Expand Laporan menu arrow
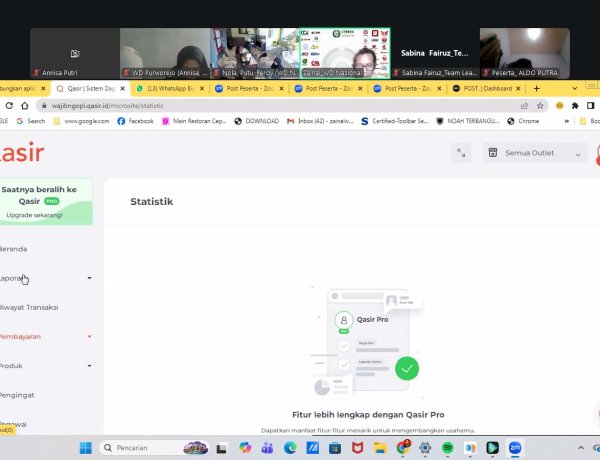 click(x=89, y=278)
